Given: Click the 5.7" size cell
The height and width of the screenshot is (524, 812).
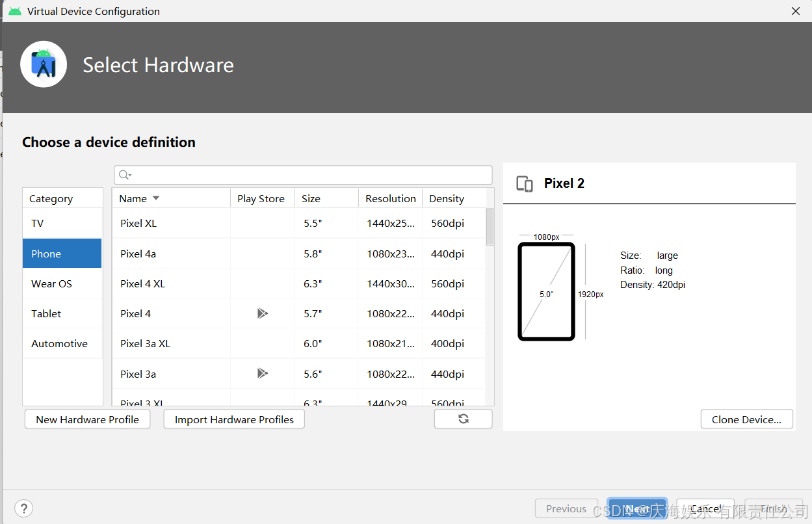Looking at the screenshot, I should coord(313,313).
